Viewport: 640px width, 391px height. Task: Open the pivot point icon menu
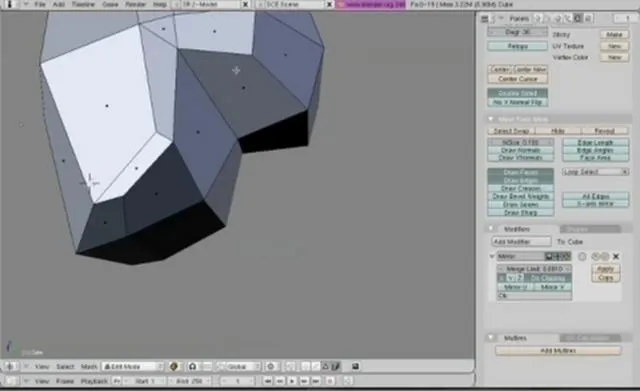192,367
